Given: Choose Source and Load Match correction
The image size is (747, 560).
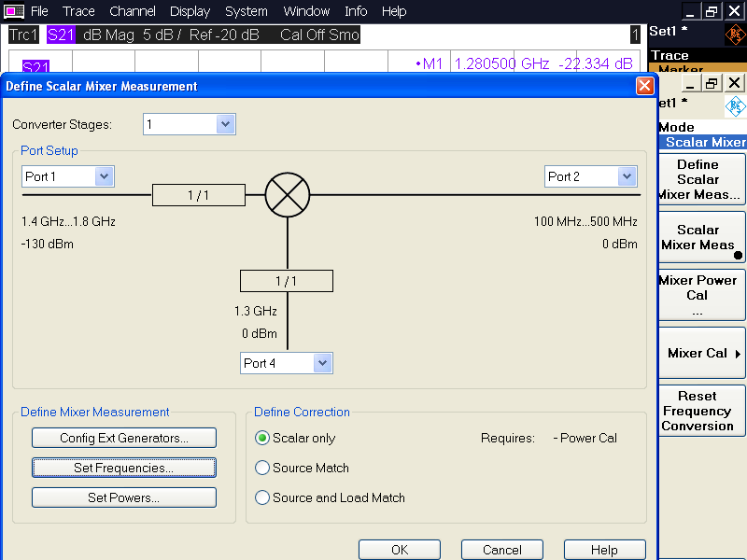Looking at the screenshot, I should coord(263,497).
